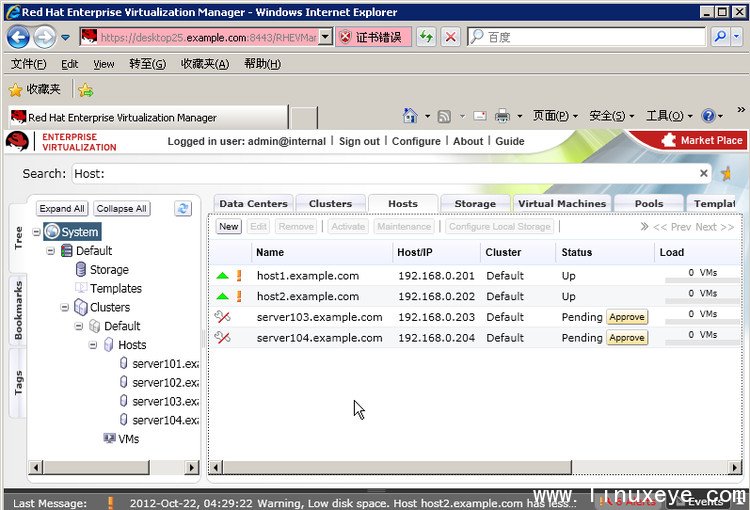Open the recent pages dropdown arrow
Image resolution: width=750 pixels, height=510 pixels.
pyautogui.click(x=66, y=37)
